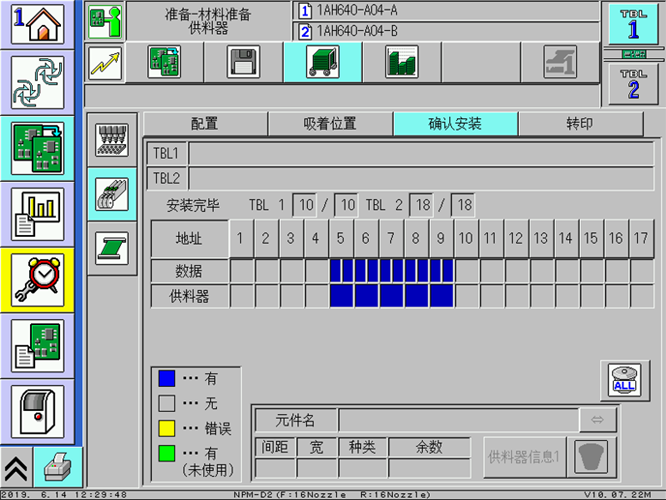Open the home screen icon
This screenshot has height=500, width=666.
coord(38,24)
